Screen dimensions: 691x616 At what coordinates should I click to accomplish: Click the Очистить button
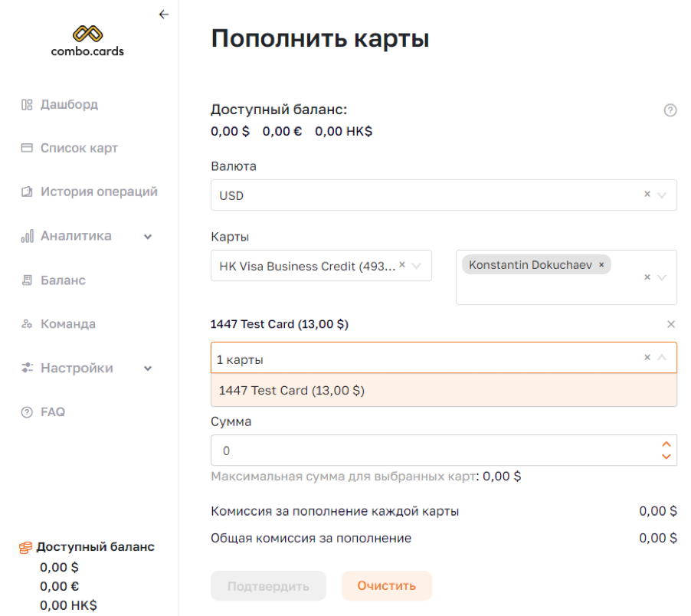coord(387,586)
